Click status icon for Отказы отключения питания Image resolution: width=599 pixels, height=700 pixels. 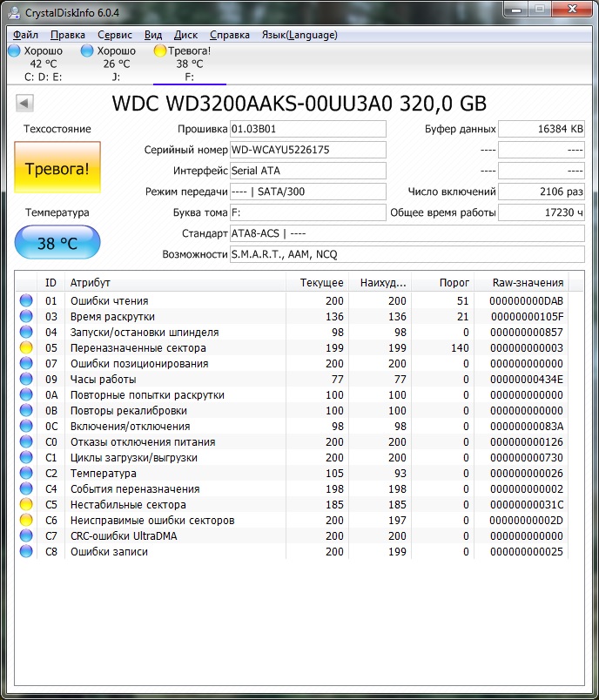coord(26,441)
